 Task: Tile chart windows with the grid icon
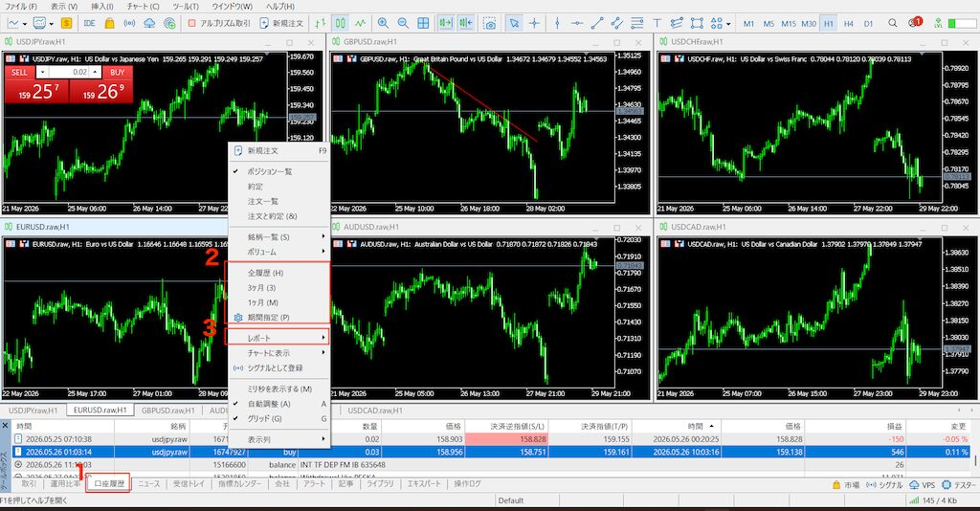point(423,23)
